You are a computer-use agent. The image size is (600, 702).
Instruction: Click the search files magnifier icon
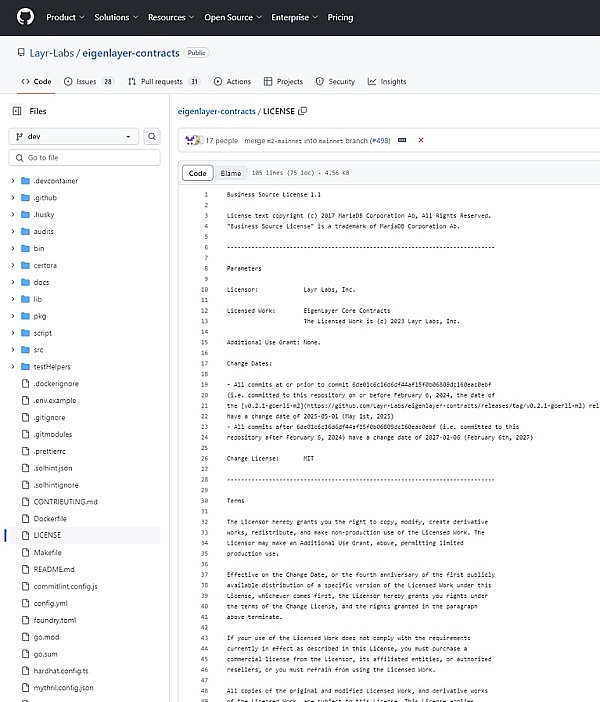(152, 136)
